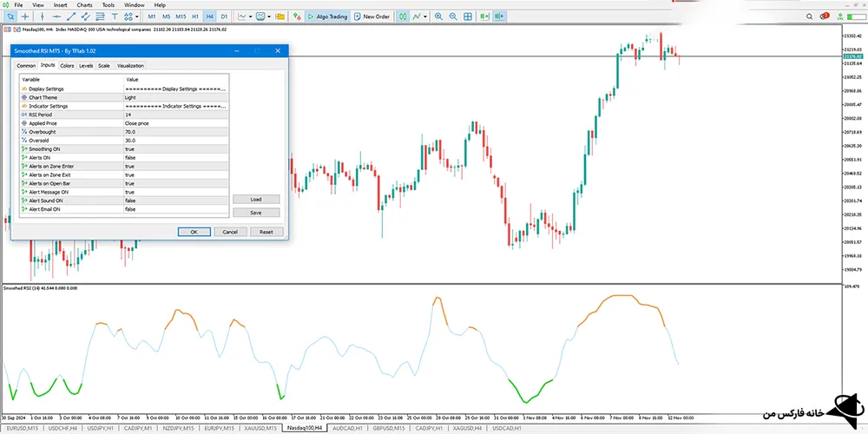Toggle Alerts on Zone Enter value
868x434 pixels.
pos(176,166)
